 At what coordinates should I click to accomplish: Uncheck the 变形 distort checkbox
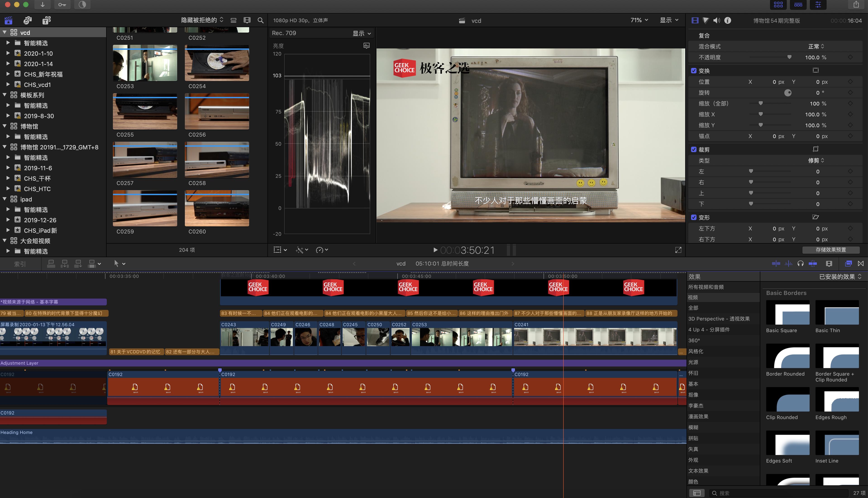(694, 218)
